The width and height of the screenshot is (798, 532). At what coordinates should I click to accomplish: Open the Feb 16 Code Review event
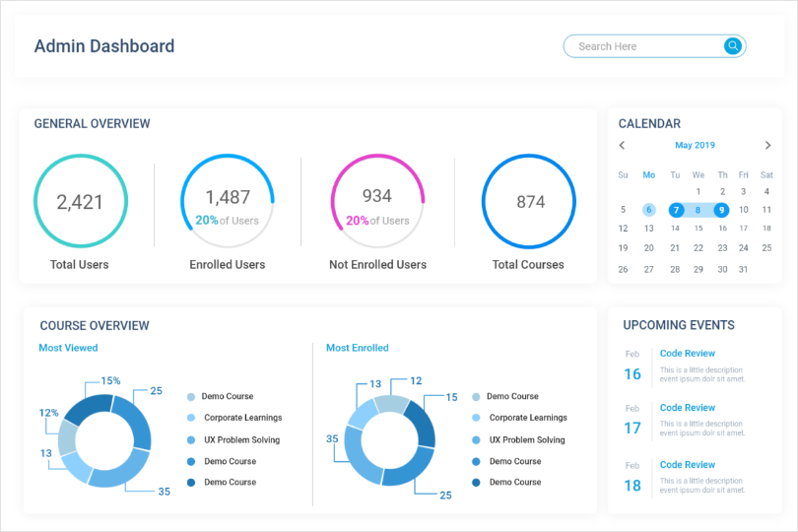pyautogui.click(x=687, y=354)
